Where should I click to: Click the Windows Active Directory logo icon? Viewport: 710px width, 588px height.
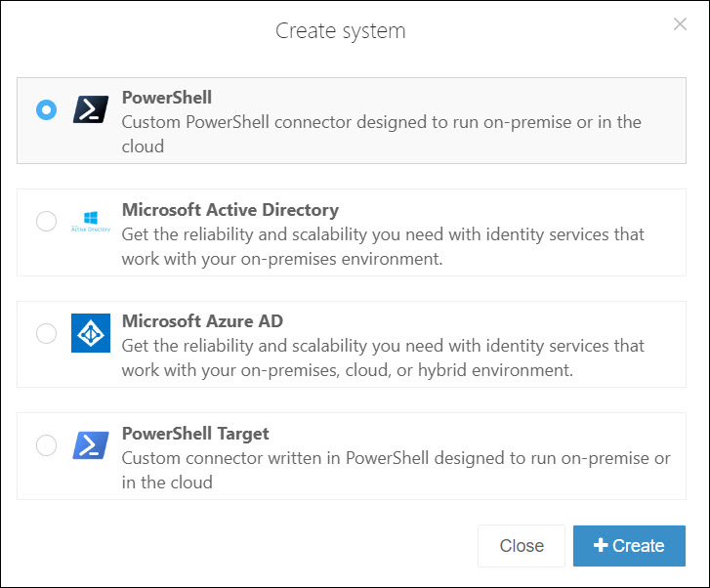click(91, 222)
